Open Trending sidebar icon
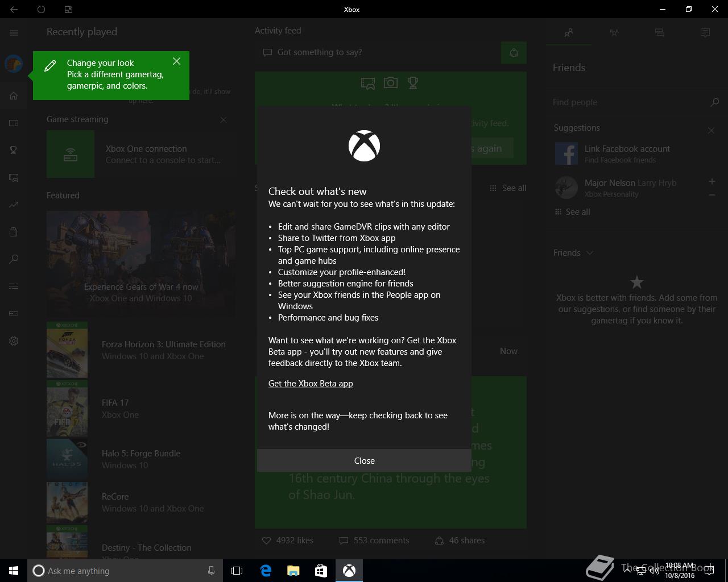This screenshot has height=582, width=728. [14, 205]
